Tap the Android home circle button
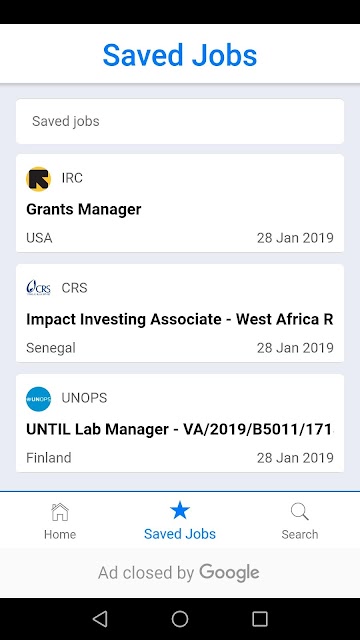Viewport: 360px width, 640px height. tap(180, 619)
